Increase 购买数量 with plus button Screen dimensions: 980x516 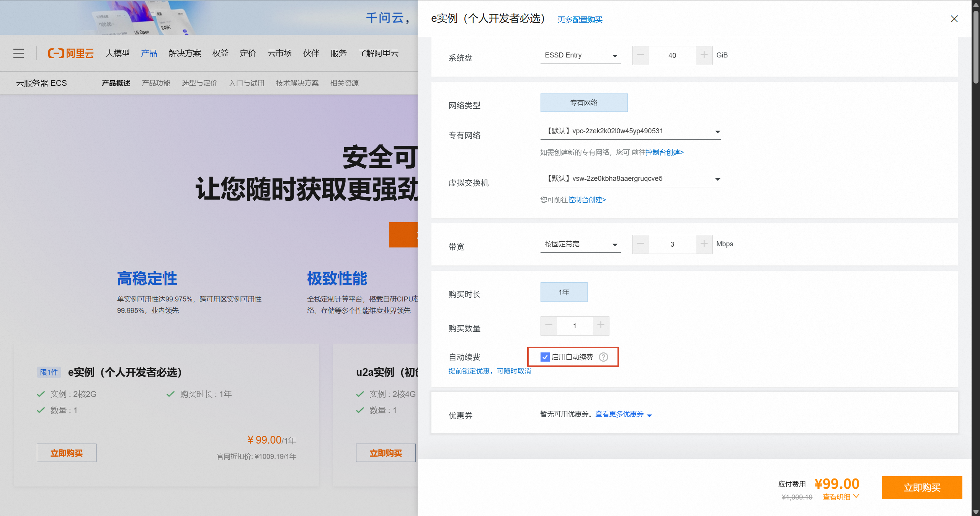click(x=601, y=326)
